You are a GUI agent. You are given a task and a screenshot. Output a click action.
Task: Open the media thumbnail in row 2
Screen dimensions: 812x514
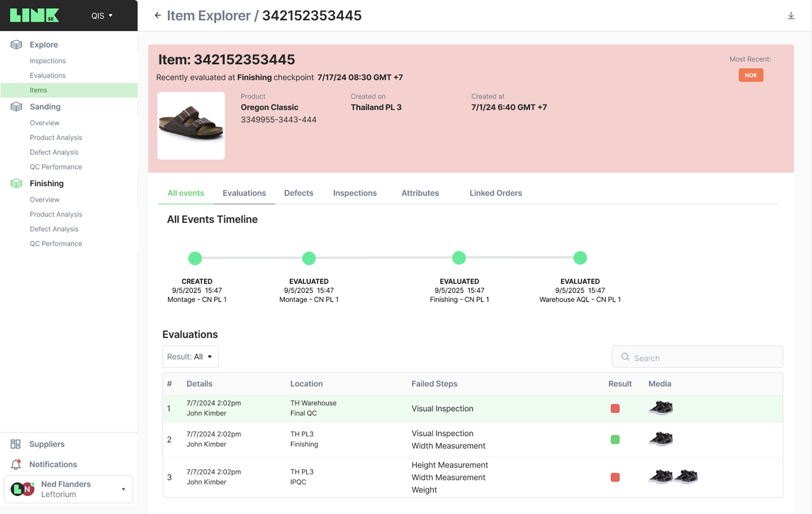[661, 439]
